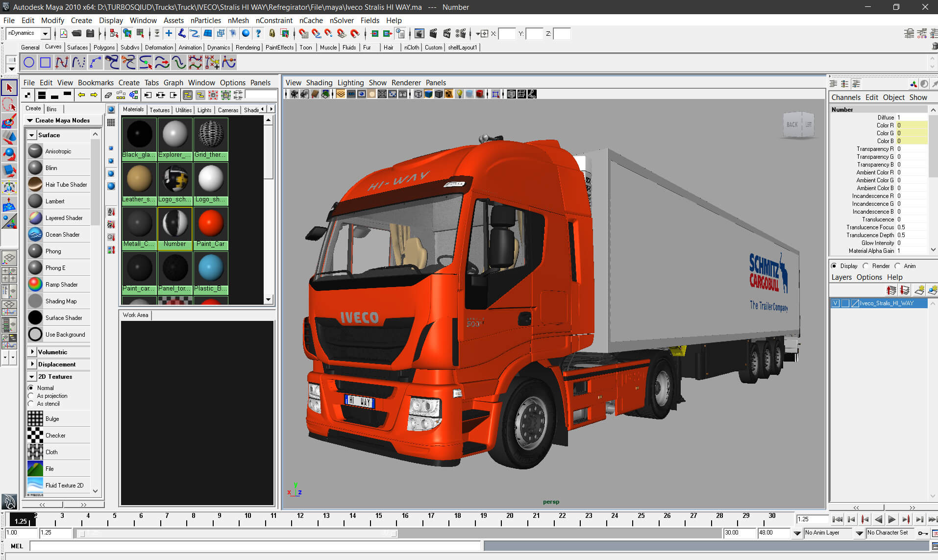Select the As stencil radio button
Image resolution: width=938 pixels, height=560 pixels.
(31, 403)
